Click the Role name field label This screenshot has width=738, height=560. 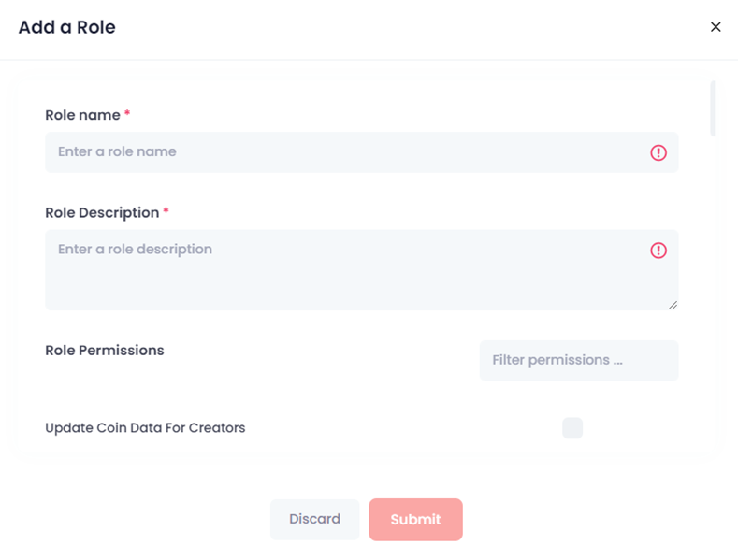click(x=82, y=115)
